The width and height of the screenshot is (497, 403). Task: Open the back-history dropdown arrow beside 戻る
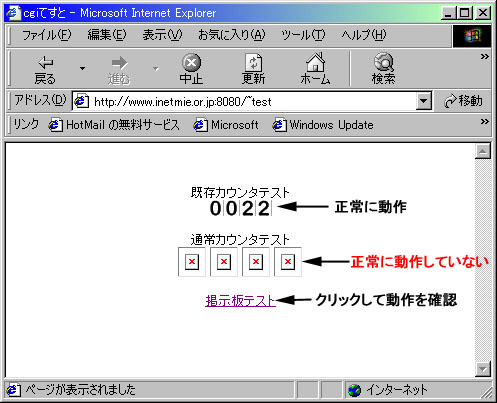tap(82, 69)
